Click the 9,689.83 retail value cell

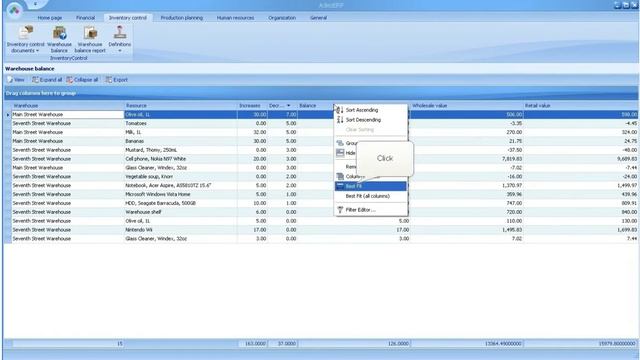pyautogui.click(x=581, y=159)
